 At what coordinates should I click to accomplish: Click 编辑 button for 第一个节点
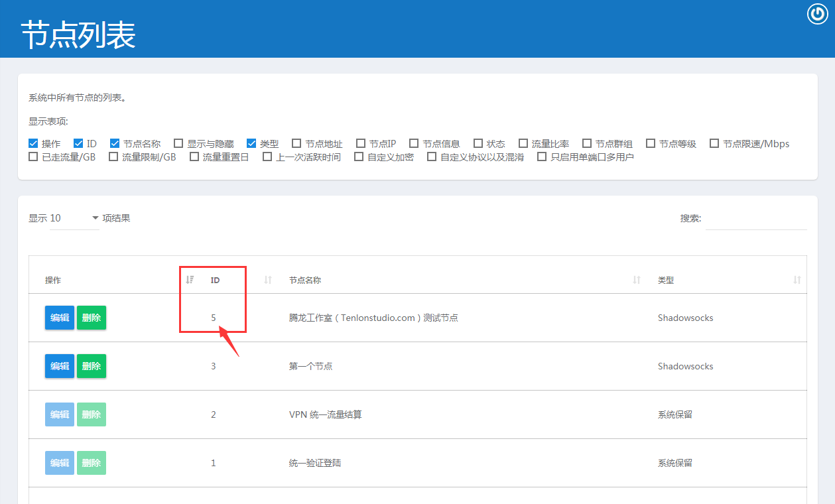59,365
